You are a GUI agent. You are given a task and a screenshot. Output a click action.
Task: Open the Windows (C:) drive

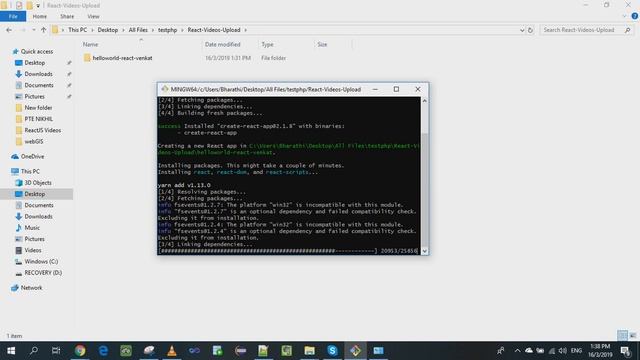[x=41, y=261]
